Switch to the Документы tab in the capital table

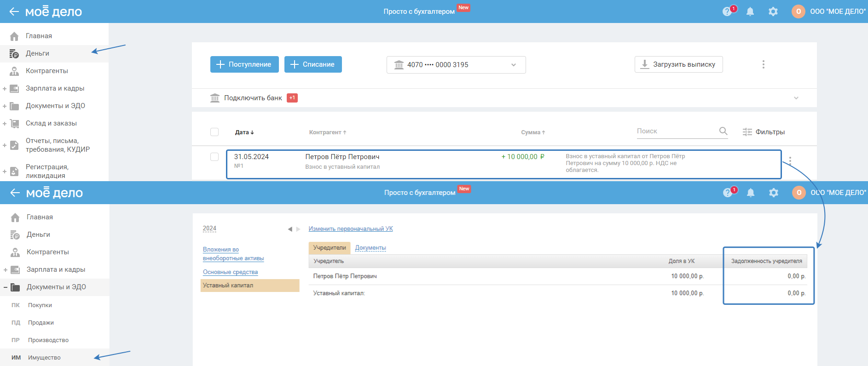370,248
